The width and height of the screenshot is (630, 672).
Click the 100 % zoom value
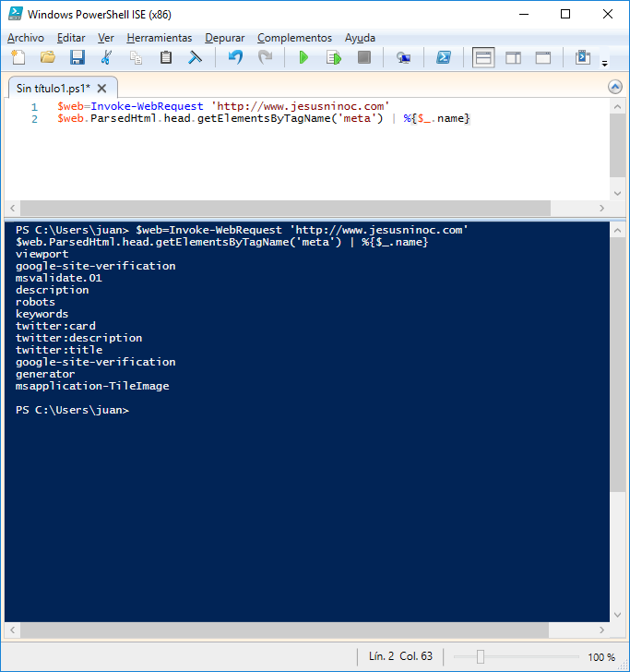[x=601, y=656]
